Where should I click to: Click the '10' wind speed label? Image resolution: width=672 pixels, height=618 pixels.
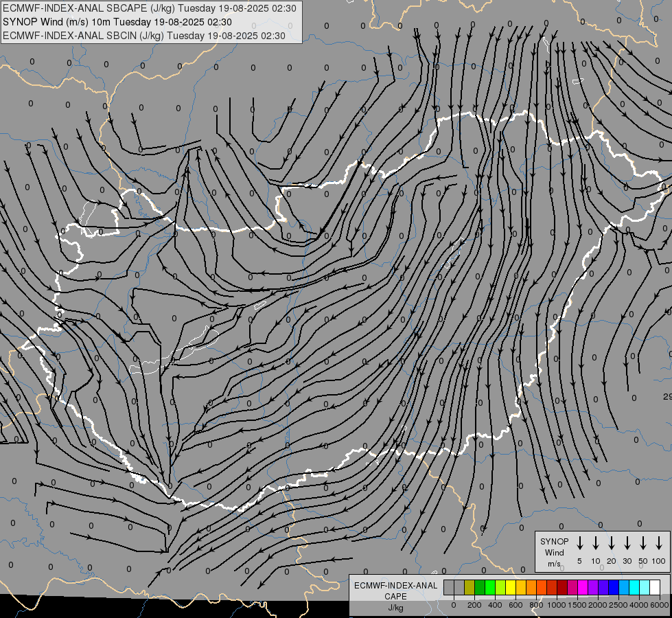[596, 561]
